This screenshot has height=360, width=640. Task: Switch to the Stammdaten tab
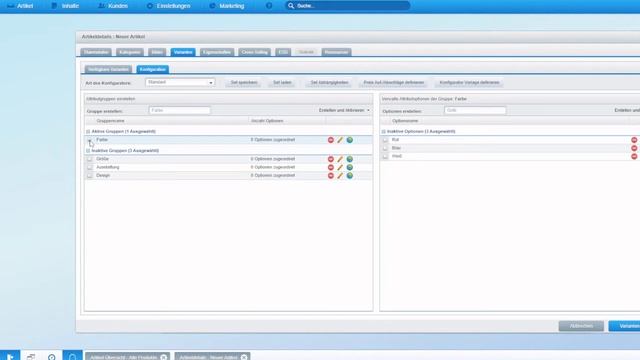(x=96, y=52)
